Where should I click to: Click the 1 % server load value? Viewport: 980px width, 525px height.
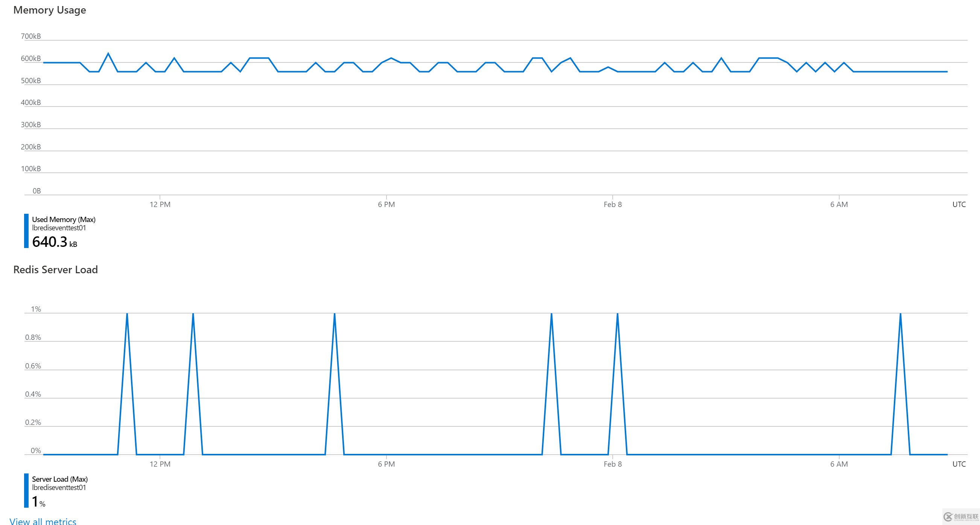pos(38,502)
